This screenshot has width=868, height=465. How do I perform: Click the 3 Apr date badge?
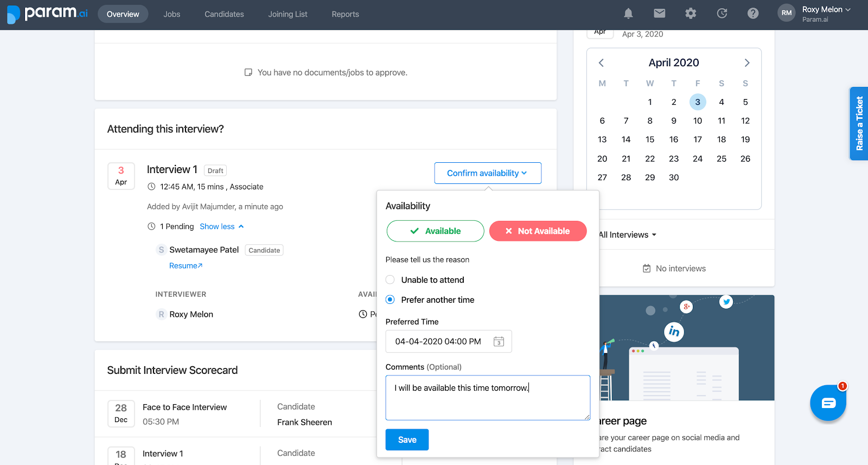[x=121, y=176]
